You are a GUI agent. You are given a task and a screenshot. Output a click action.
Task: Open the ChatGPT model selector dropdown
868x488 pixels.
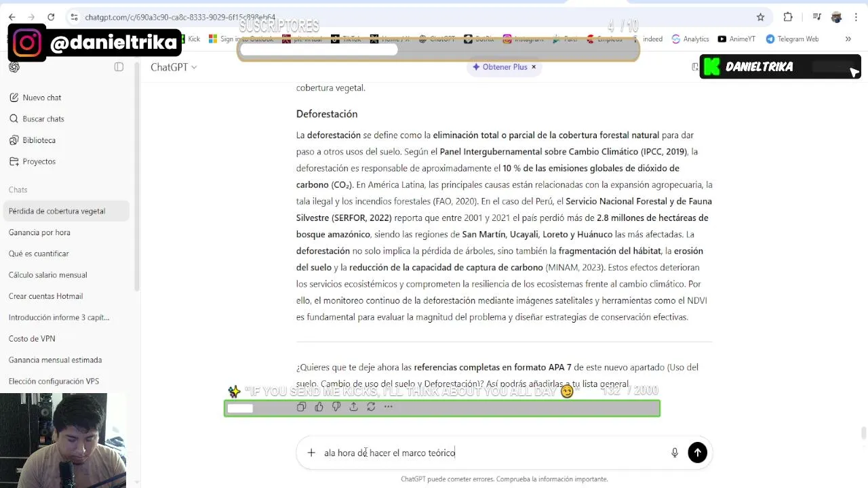174,67
